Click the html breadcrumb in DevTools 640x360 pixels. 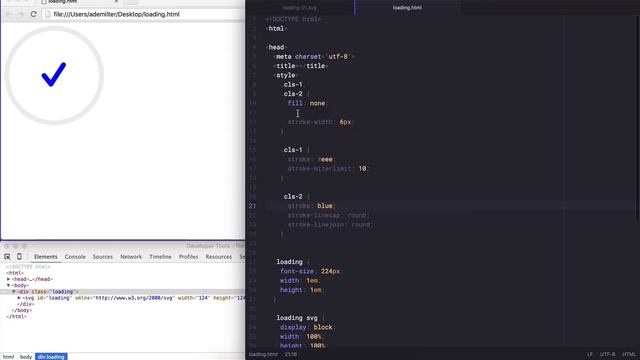(x=8, y=357)
